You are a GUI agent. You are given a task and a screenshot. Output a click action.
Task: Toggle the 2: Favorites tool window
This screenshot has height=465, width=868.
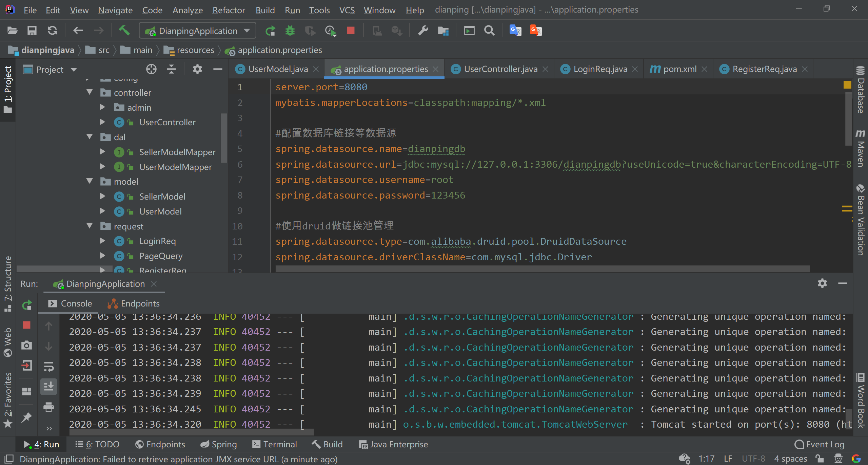click(8, 400)
